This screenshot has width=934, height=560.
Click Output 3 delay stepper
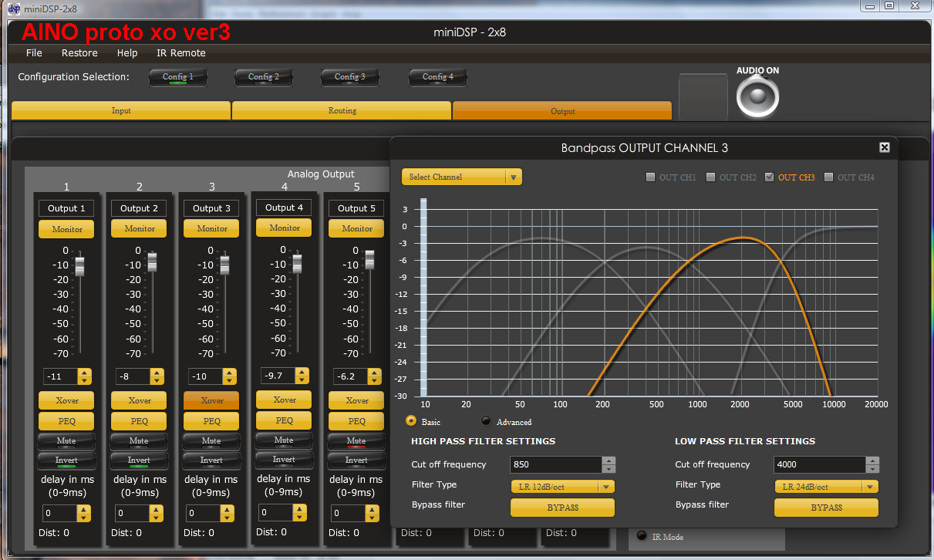(229, 513)
